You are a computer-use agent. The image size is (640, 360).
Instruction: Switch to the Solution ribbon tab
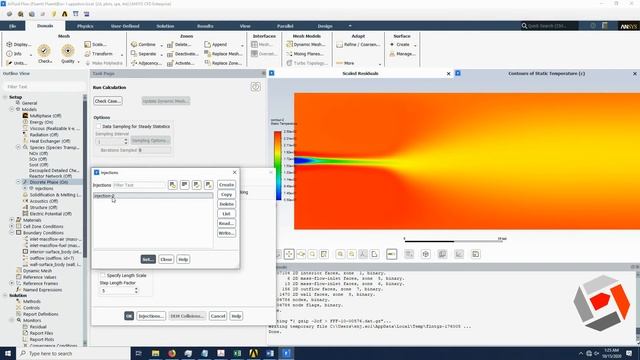pos(165,26)
